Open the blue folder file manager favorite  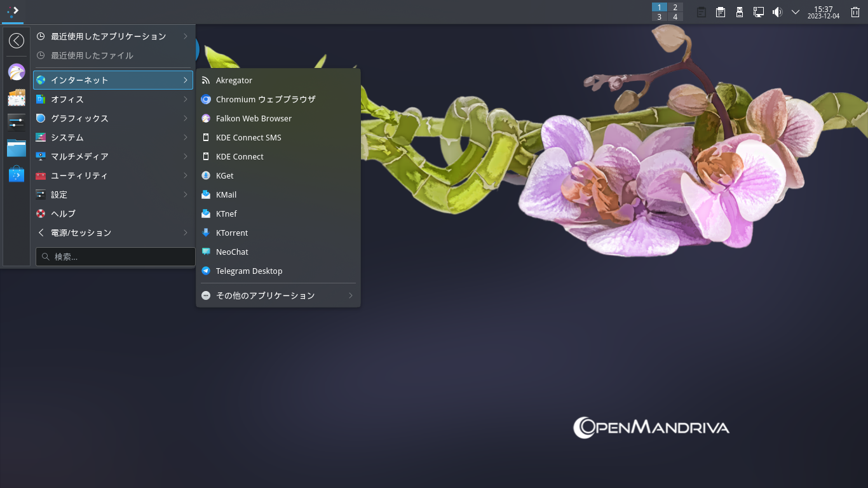point(17,148)
